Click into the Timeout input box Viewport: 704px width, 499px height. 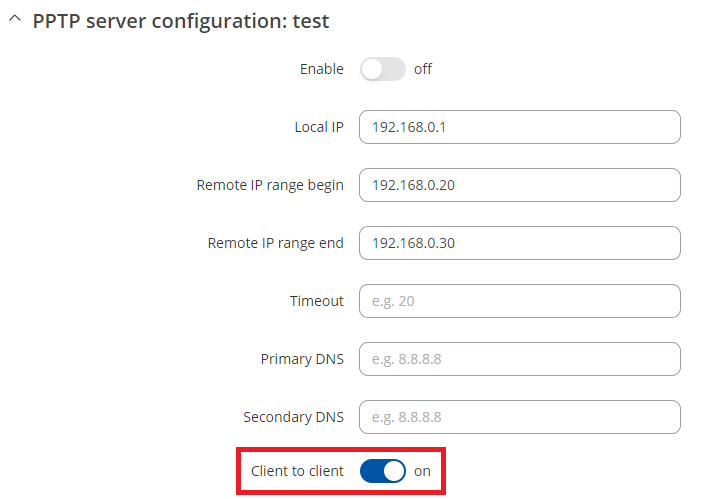[x=520, y=301]
